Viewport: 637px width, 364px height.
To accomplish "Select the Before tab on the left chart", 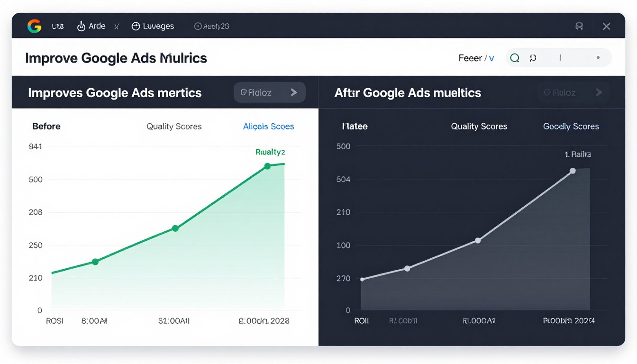I will (46, 127).
